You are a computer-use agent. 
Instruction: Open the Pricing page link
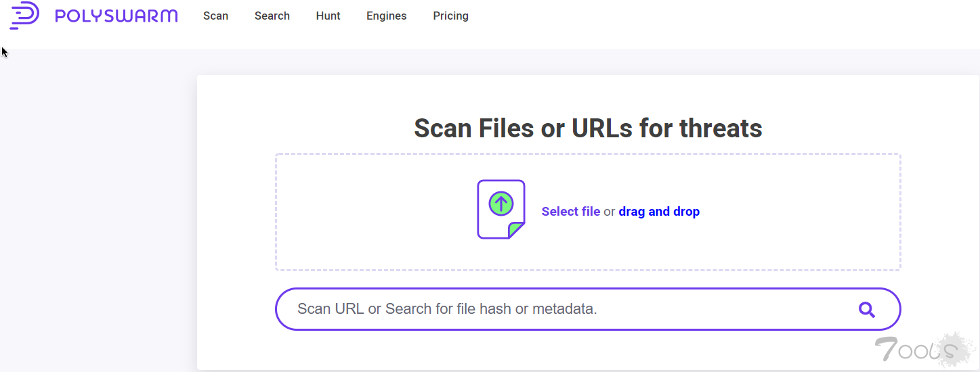[450, 16]
